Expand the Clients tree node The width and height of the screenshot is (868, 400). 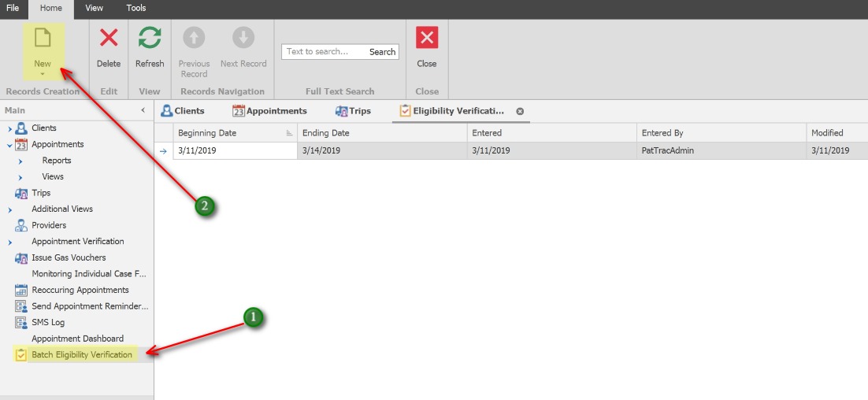(x=9, y=129)
